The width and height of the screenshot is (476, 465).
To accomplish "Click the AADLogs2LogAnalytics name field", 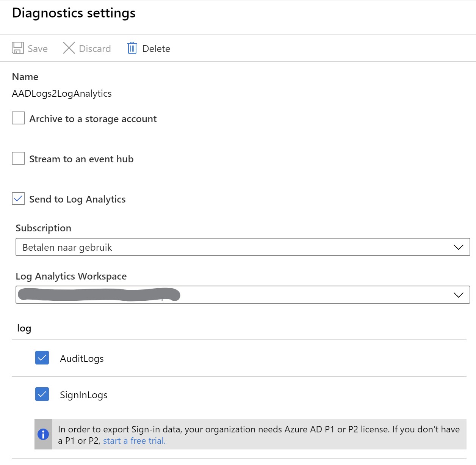I will click(x=62, y=94).
